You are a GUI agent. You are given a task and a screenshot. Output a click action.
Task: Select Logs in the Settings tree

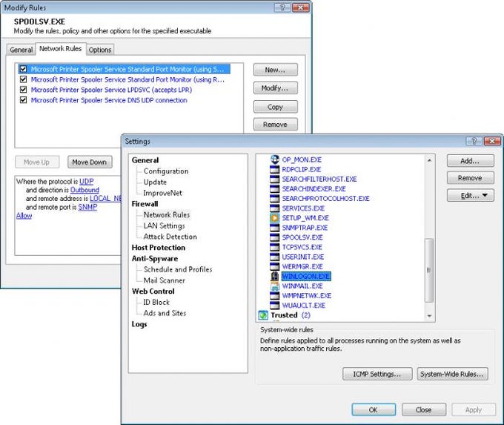[139, 324]
